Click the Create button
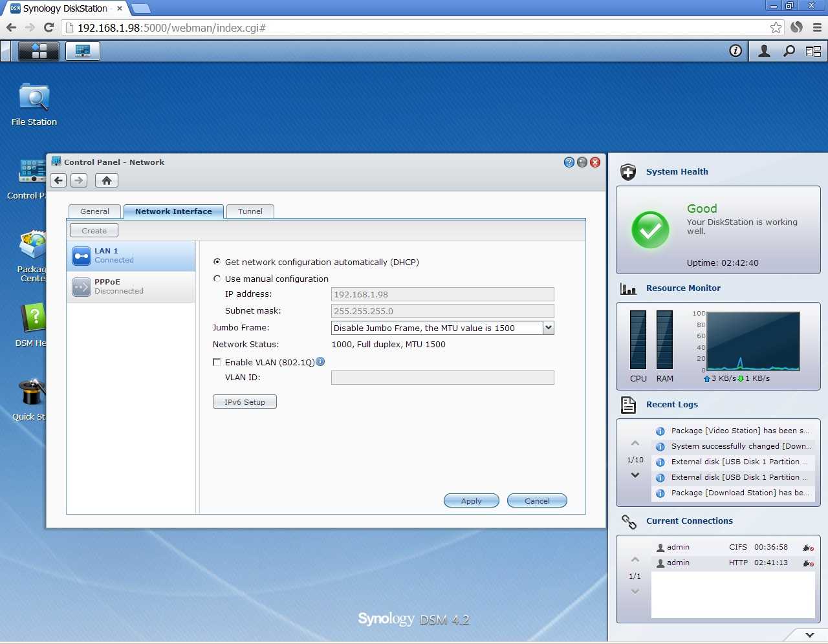 click(94, 231)
